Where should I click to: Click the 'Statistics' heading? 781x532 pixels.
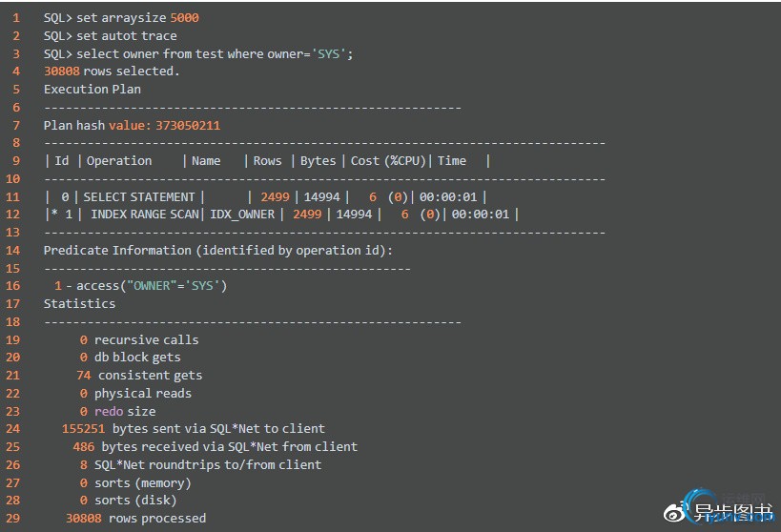tap(79, 303)
